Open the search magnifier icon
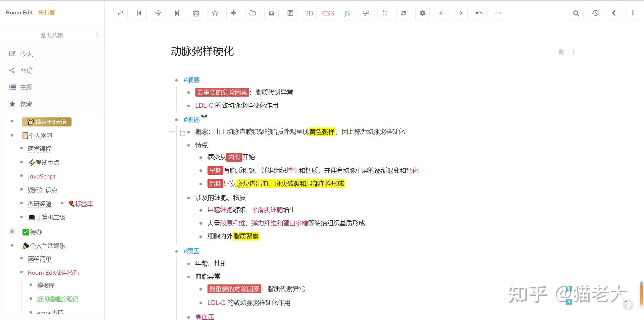644x320 pixels. [x=576, y=13]
